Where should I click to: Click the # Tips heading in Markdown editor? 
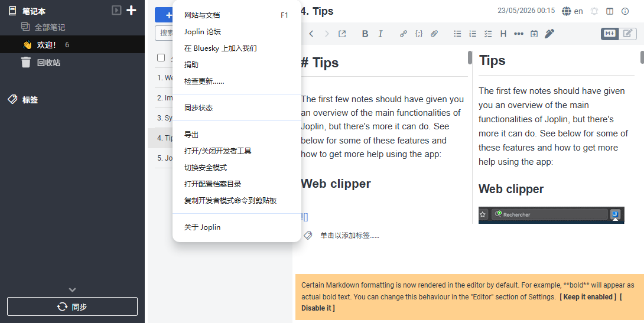[320, 63]
